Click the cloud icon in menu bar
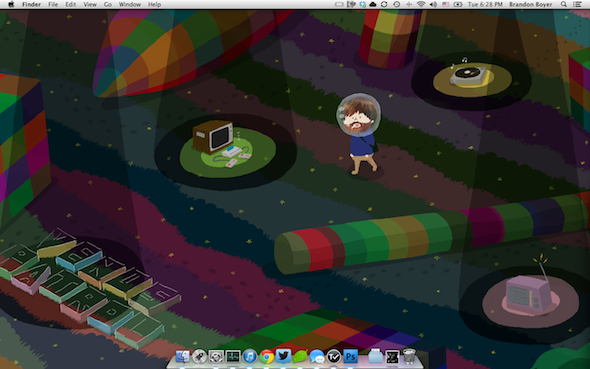Viewport: 590px width, 369px height. pos(373,4)
